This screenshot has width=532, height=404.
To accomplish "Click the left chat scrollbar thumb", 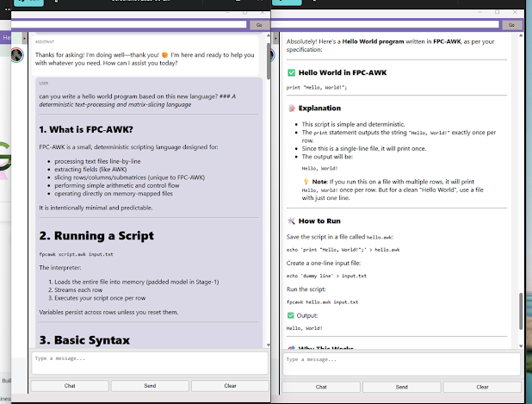I will coord(269,61).
